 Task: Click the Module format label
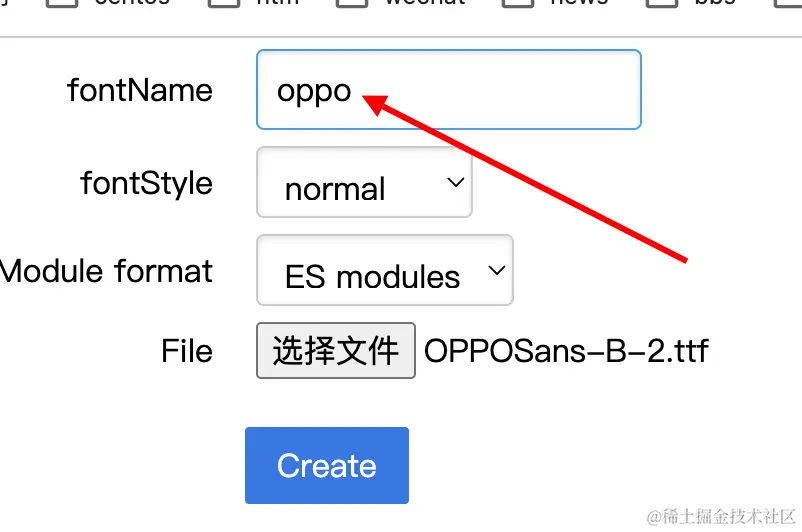106,271
